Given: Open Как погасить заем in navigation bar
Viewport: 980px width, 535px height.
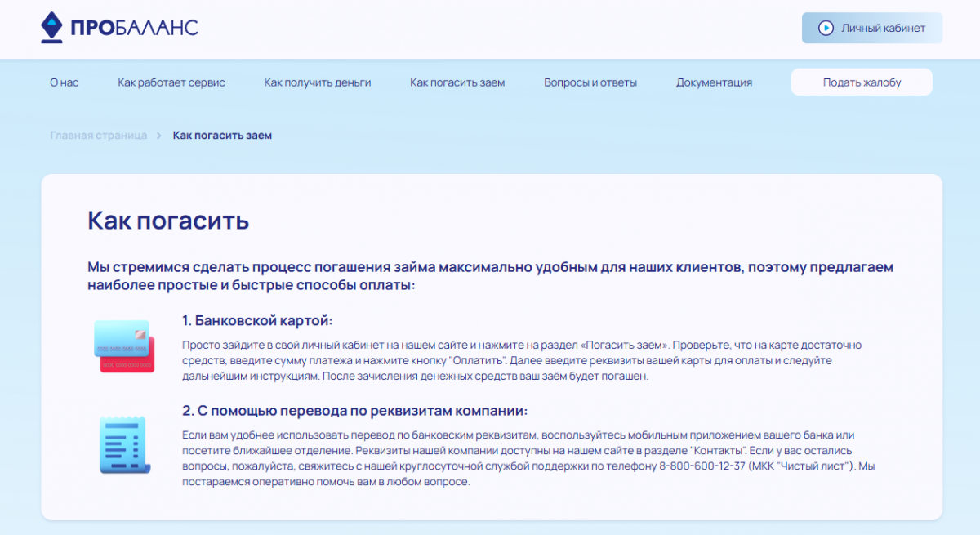Looking at the screenshot, I should coord(457,82).
